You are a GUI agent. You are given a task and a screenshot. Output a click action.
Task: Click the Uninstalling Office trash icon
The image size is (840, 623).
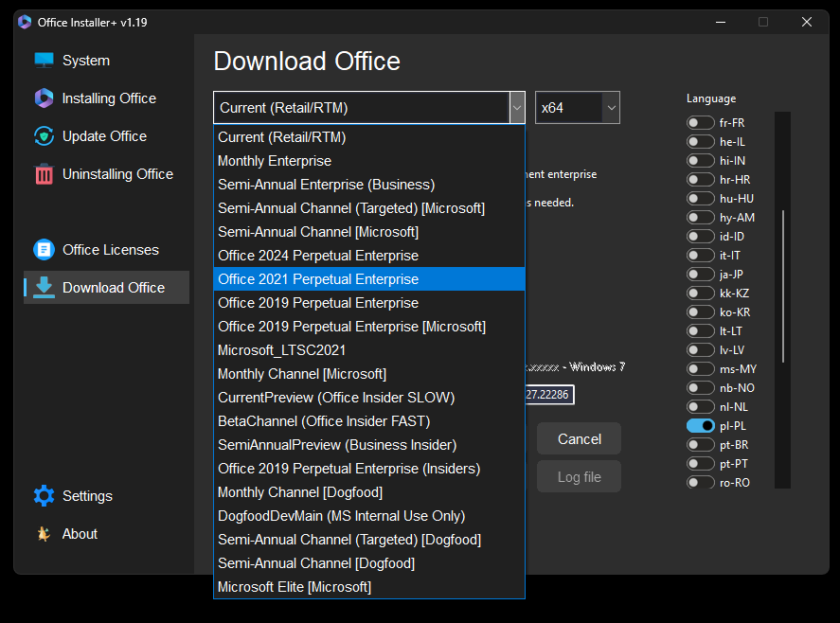44,174
